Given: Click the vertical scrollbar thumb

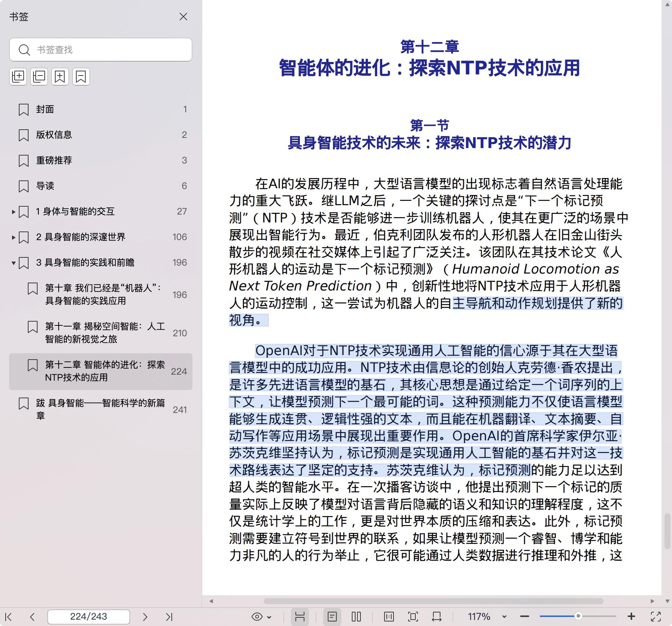Looking at the screenshot, I should click(667, 531).
